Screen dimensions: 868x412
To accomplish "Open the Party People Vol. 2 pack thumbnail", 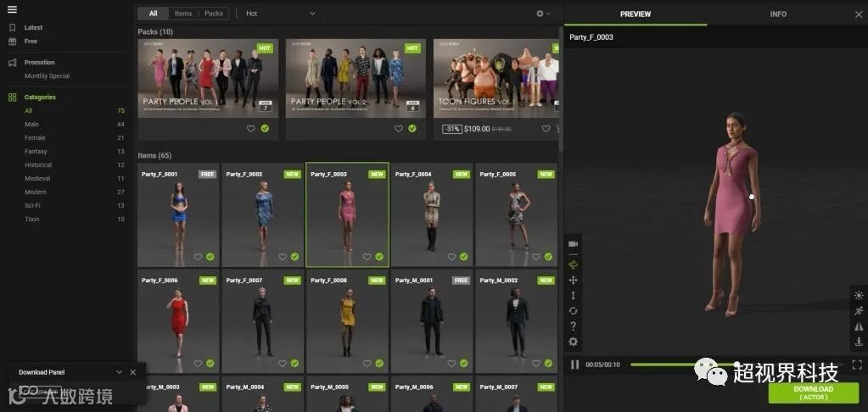I will tap(356, 78).
